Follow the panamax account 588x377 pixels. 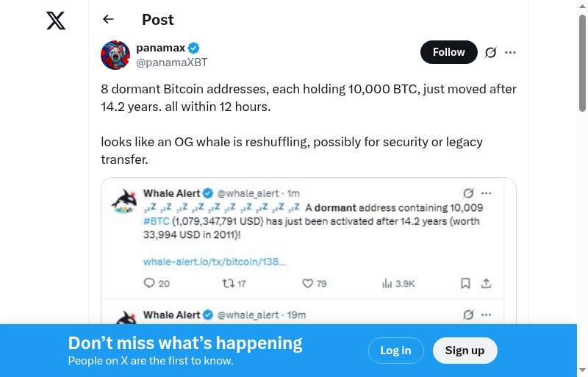click(x=448, y=52)
